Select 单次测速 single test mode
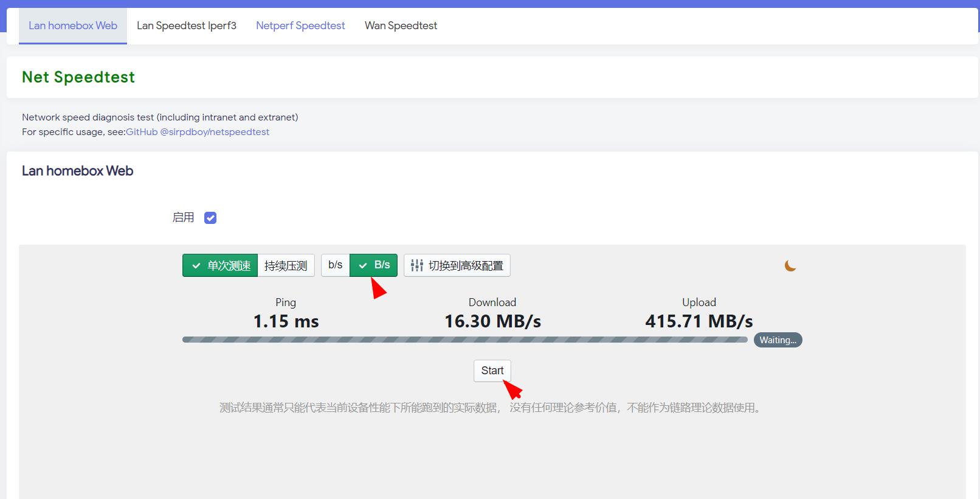This screenshot has height=499, width=980. click(x=220, y=265)
